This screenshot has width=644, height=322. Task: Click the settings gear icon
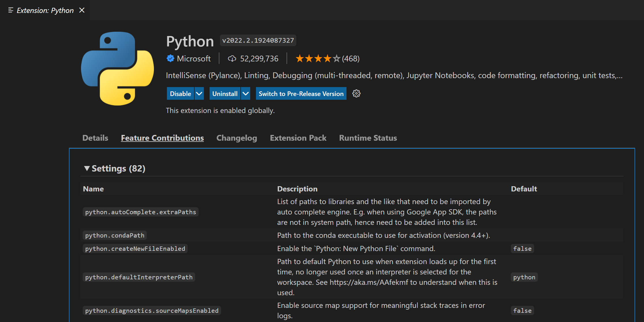[x=356, y=94]
